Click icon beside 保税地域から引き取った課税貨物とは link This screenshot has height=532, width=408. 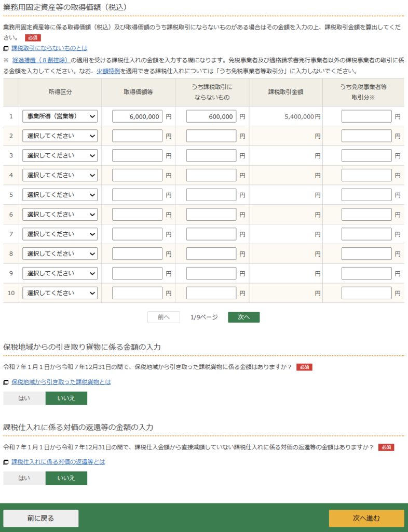click(x=6, y=382)
